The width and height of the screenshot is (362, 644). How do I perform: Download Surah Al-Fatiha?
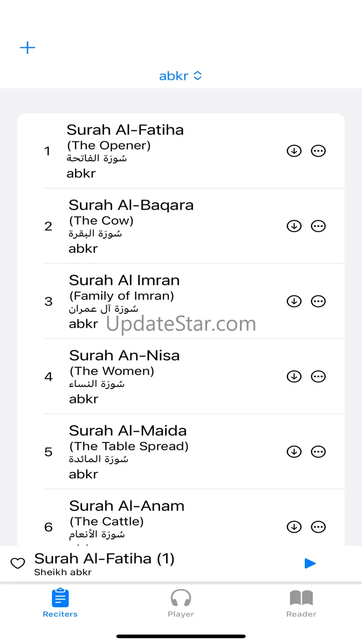pyautogui.click(x=294, y=151)
